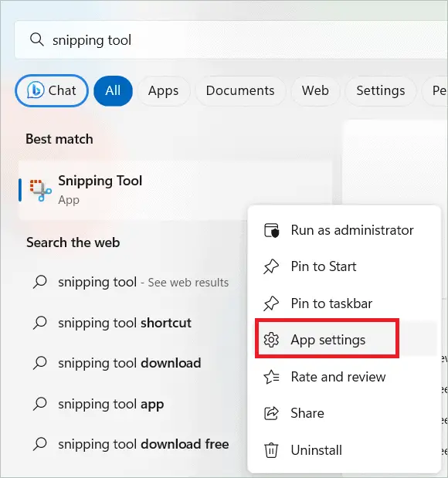Open the Chat button

pos(52,90)
